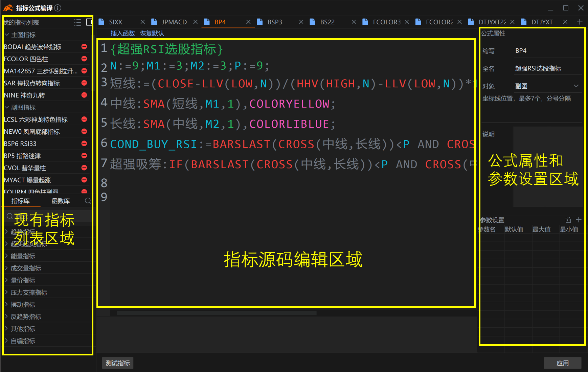Switch to the SIXX formula tab

(x=115, y=22)
